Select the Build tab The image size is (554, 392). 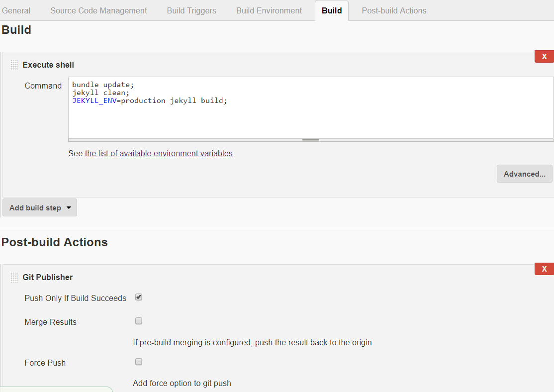click(x=332, y=10)
